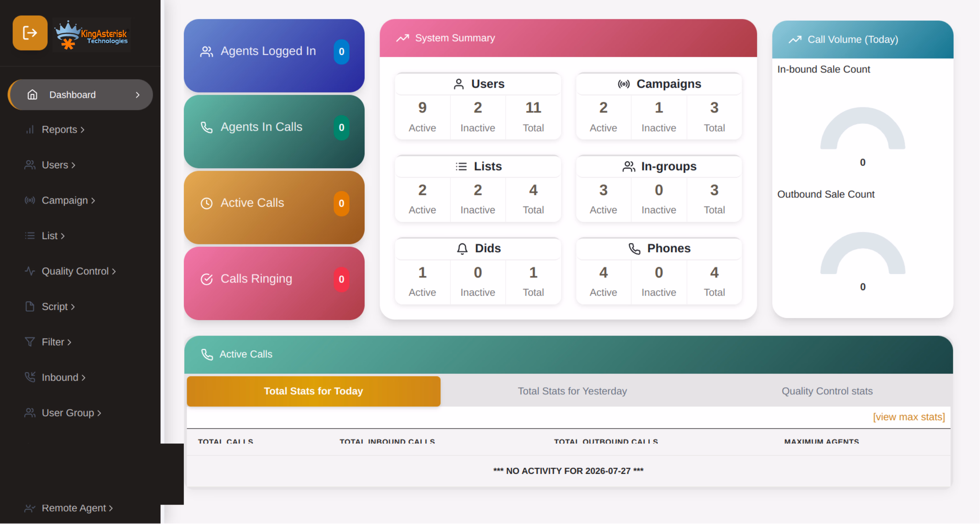Open the Quality Control stats tab
Image resolution: width=980 pixels, height=524 pixels.
(x=827, y=391)
